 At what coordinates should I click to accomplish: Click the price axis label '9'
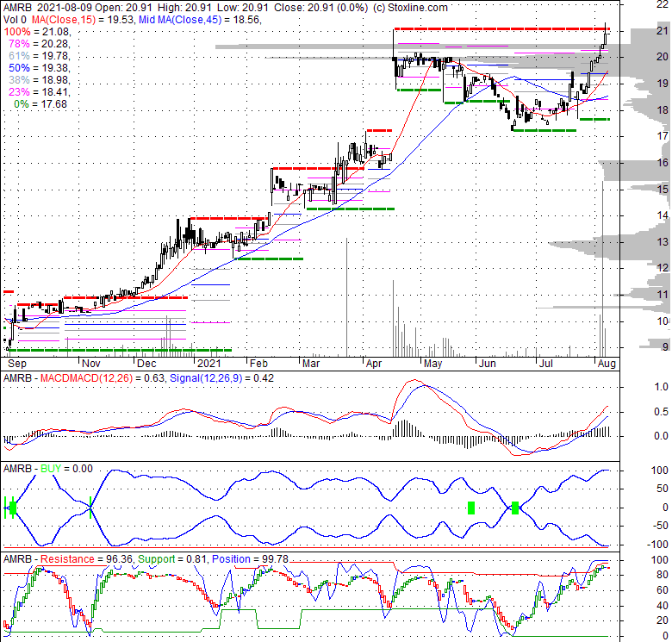tap(665, 347)
